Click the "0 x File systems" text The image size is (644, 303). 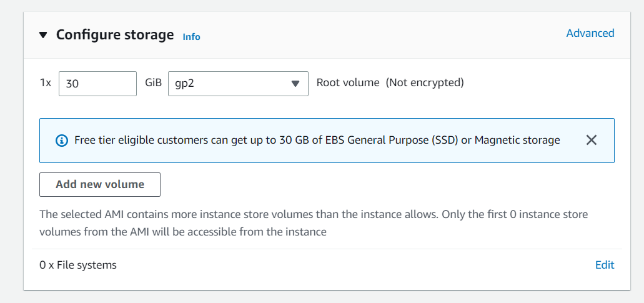[x=78, y=265]
